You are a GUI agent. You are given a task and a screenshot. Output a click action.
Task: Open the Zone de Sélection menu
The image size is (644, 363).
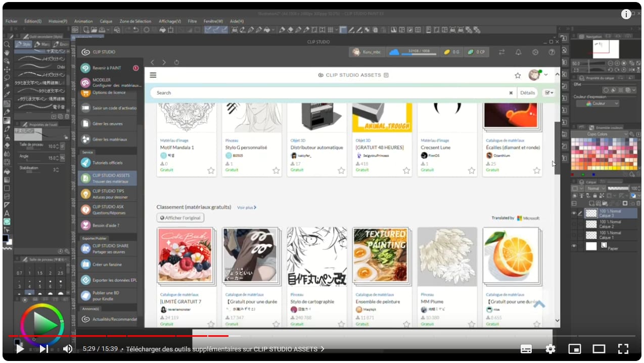(x=135, y=21)
